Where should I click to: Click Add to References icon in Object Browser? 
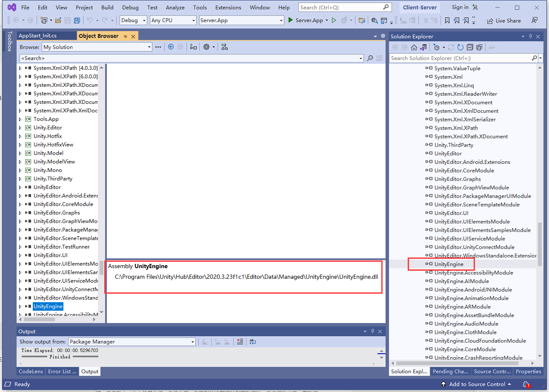coord(193,47)
